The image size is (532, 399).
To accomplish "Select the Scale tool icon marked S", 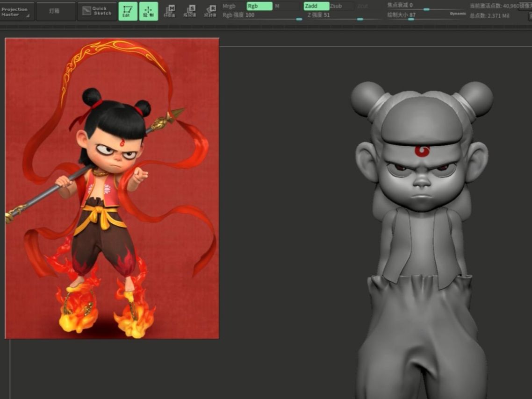I will (190, 11).
